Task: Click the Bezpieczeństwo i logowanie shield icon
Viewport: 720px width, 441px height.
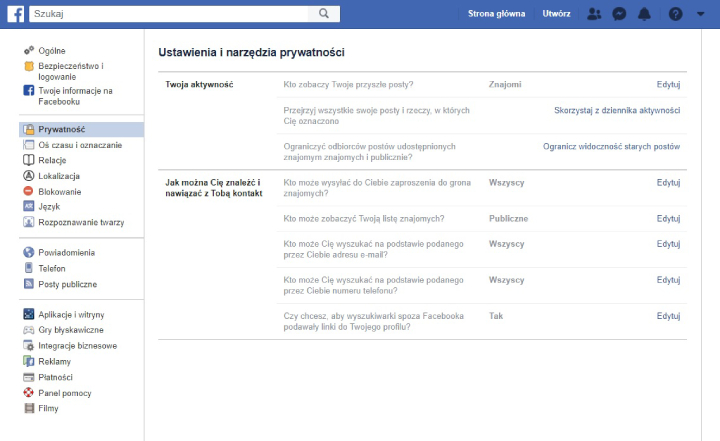Action: coord(29,66)
